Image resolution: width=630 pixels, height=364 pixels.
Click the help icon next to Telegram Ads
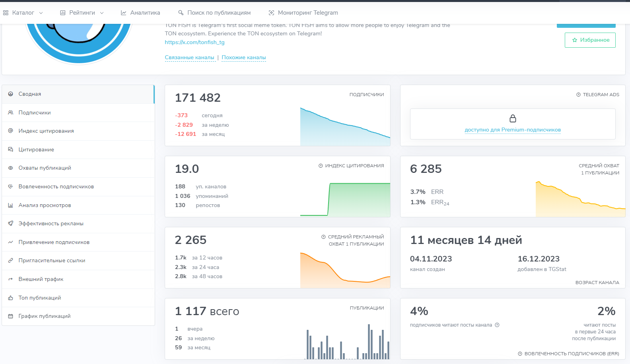click(x=578, y=95)
